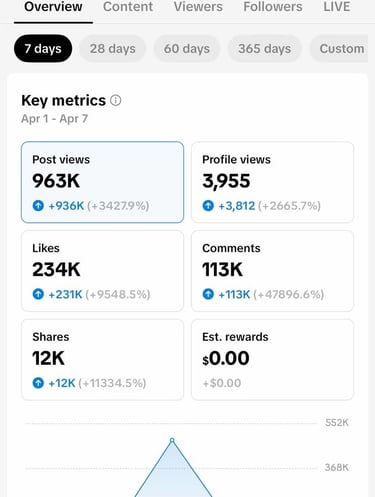The image size is (375, 497).
Task: Open the Followers tab
Action: click(x=273, y=7)
